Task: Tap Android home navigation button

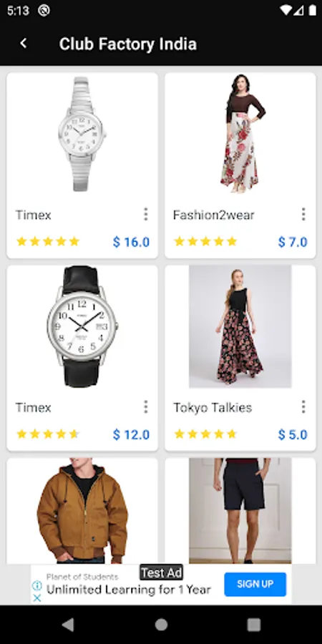Action: pos(161,625)
